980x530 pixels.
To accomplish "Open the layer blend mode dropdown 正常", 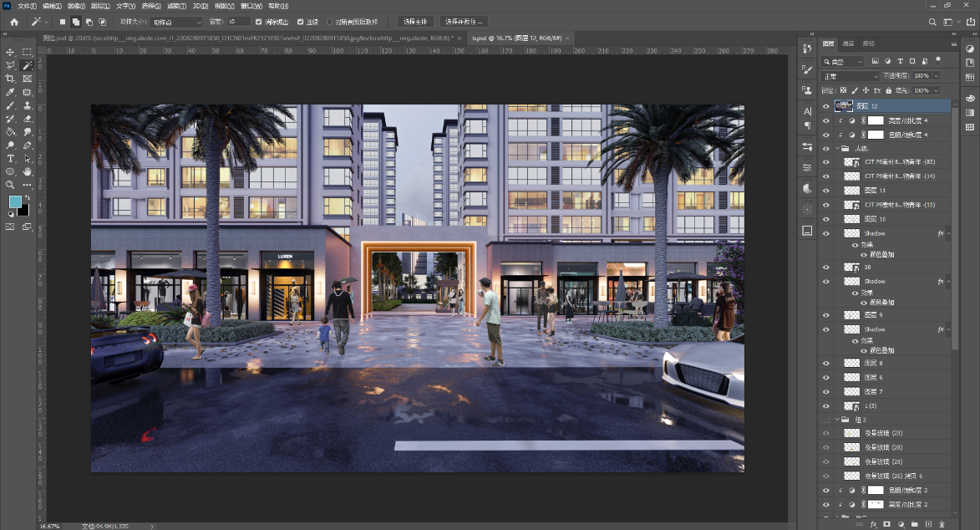I will click(x=851, y=76).
